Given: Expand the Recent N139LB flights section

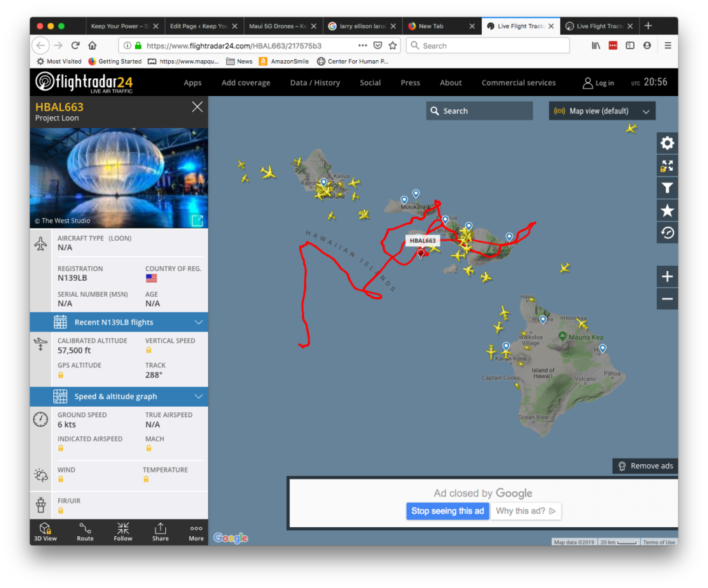Looking at the screenshot, I should click(x=118, y=322).
